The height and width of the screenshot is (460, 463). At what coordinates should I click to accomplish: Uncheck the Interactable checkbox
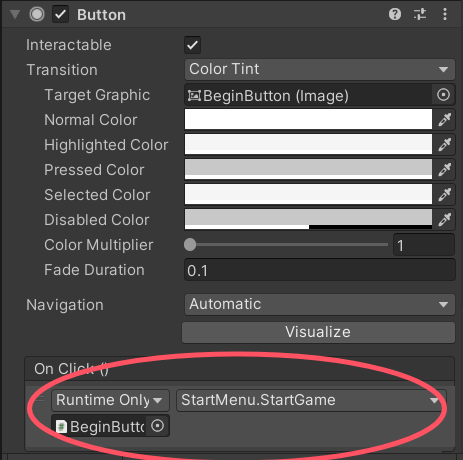(192, 45)
